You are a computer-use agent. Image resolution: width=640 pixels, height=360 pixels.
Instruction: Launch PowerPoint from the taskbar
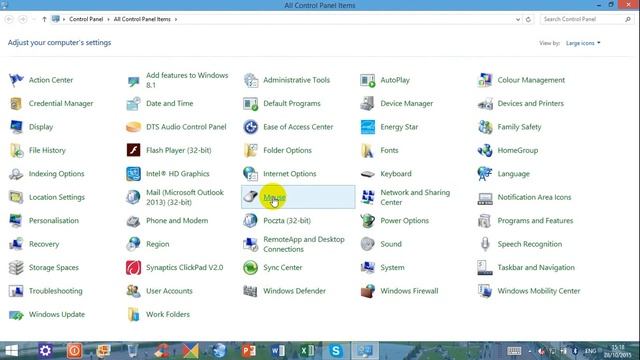pos(249,351)
